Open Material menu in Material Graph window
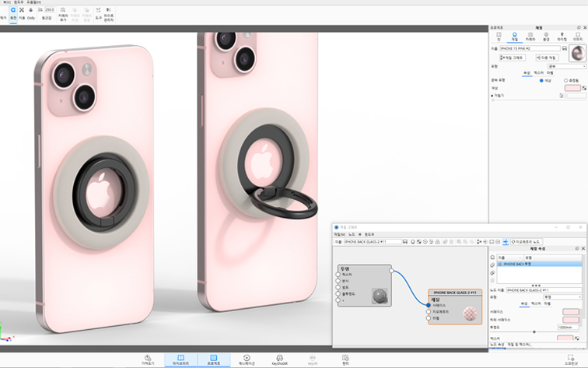This screenshot has height=368, width=588. [339, 234]
